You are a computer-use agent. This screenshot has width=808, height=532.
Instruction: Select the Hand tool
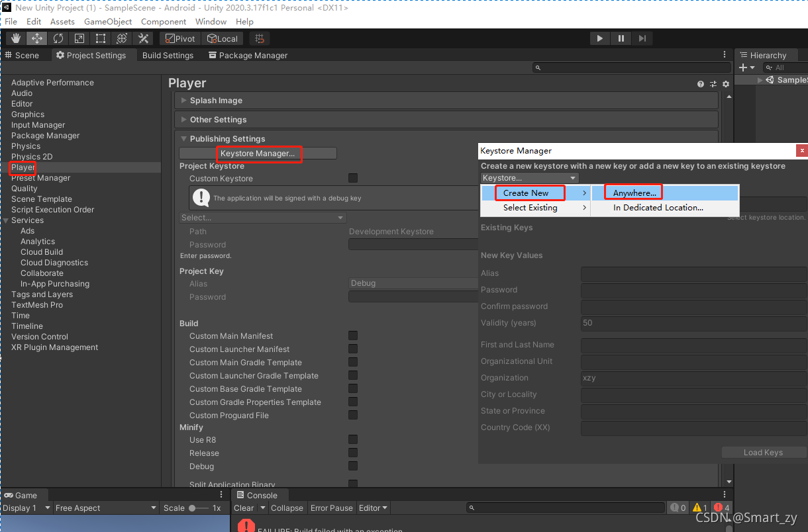click(x=16, y=38)
